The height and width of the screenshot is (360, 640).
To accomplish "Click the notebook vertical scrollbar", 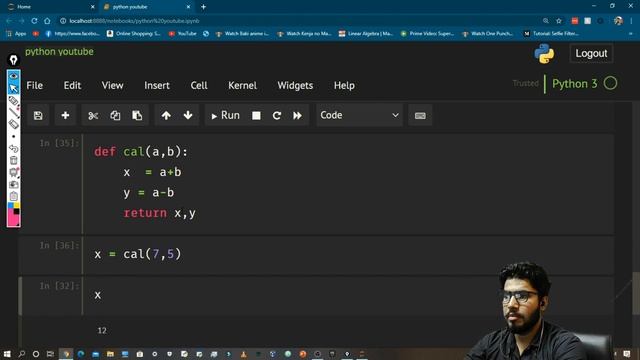I will 636,293.
